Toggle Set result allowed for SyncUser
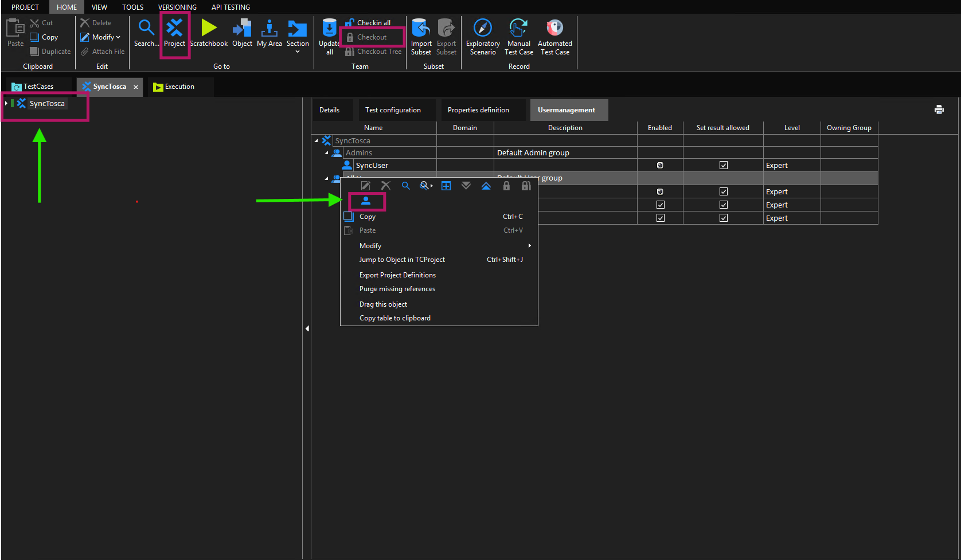Screen dimensions: 961x560 point(724,165)
